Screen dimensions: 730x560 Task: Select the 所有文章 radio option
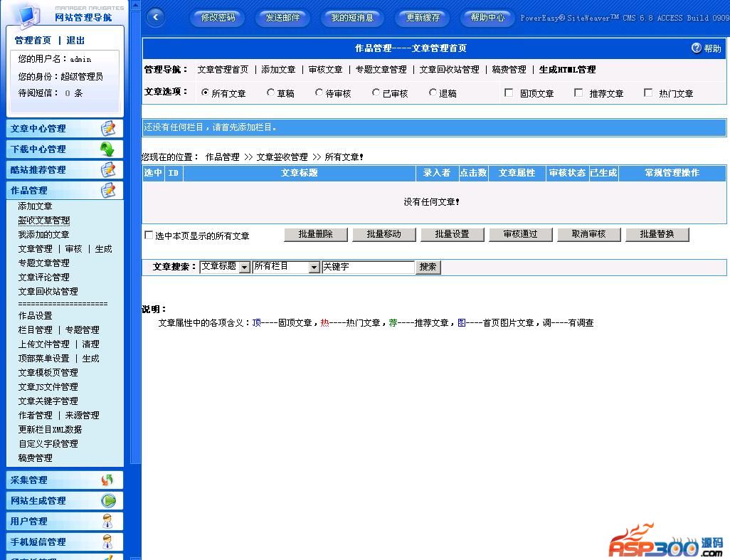[x=205, y=93]
